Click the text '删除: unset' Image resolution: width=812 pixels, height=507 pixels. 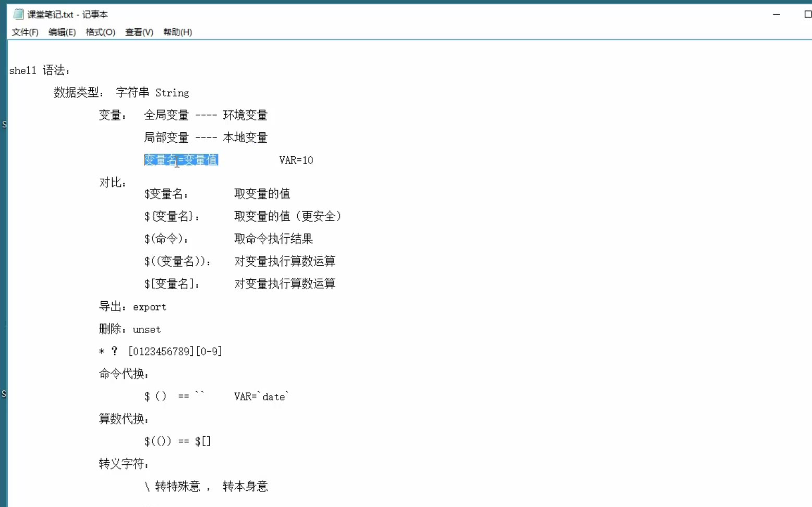pyautogui.click(x=130, y=329)
